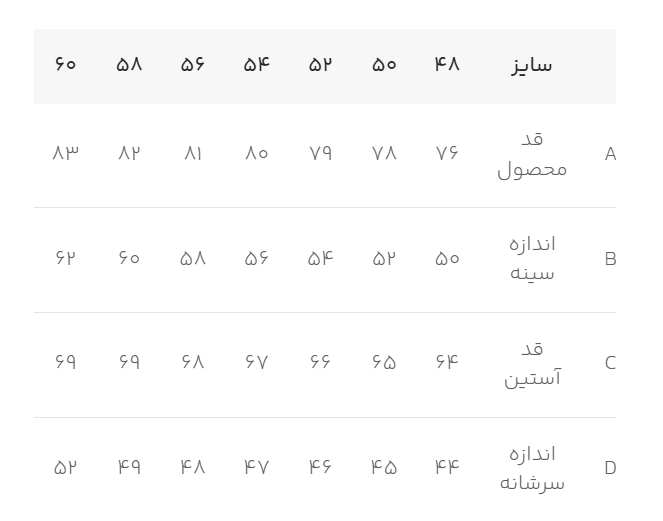
Task: Select product length value 76 for size 48
Action: click(447, 154)
